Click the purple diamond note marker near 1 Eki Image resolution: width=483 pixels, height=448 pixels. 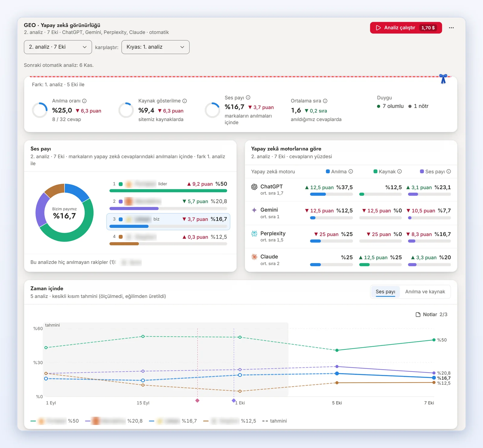click(234, 401)
